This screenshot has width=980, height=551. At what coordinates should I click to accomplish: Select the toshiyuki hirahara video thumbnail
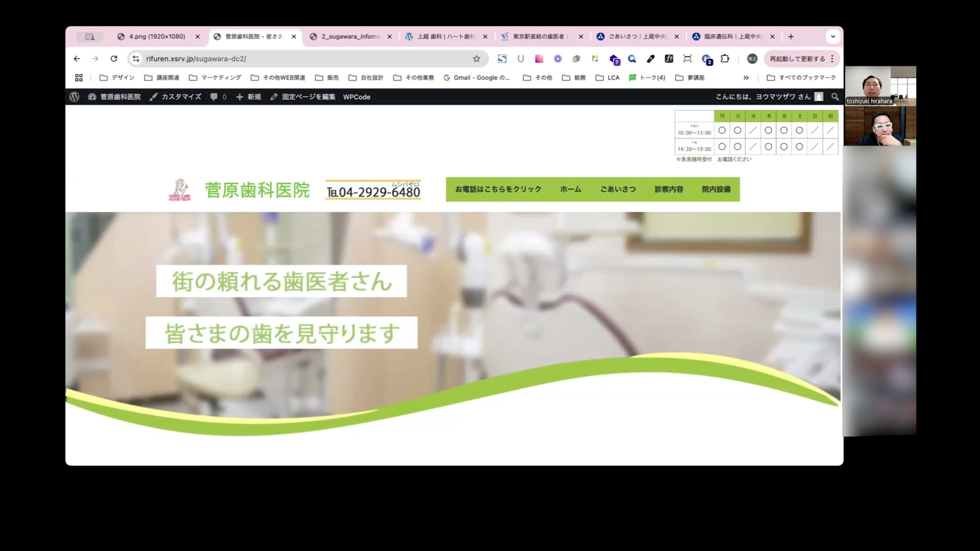coord(880,86)
